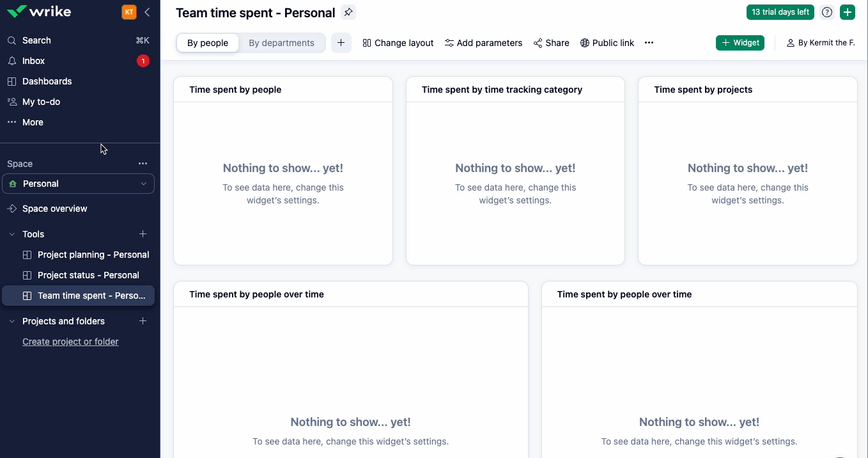Collapse the Projects and folders section

[x=12, y=321]
